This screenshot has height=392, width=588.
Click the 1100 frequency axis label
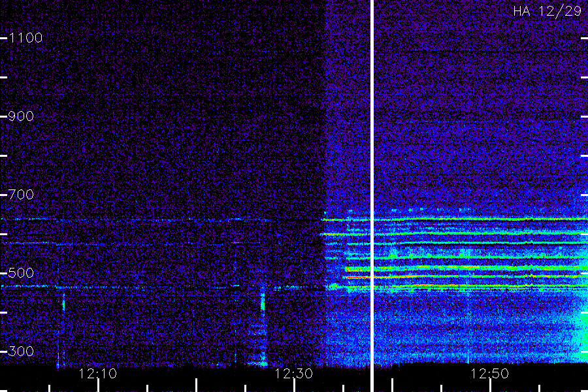(25, 38)
